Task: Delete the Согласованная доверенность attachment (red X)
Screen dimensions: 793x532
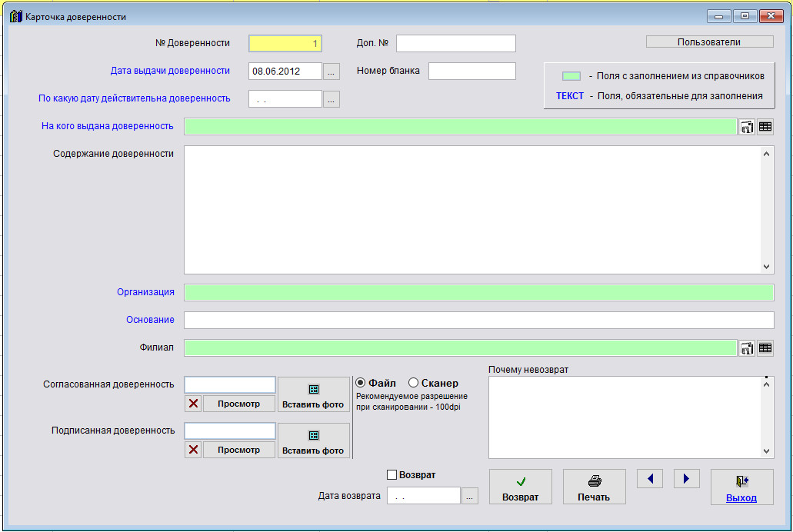Action: (x=193, y=404)
